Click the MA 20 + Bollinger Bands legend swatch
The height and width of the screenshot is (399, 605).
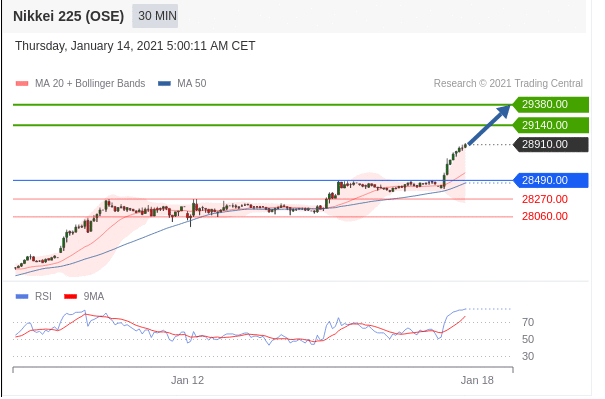(x=22, y=83)
